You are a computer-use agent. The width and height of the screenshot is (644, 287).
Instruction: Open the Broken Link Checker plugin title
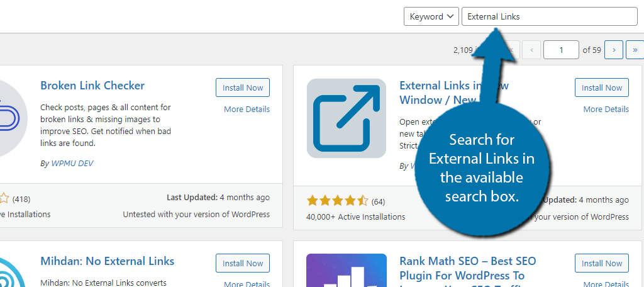pos(92,86)
